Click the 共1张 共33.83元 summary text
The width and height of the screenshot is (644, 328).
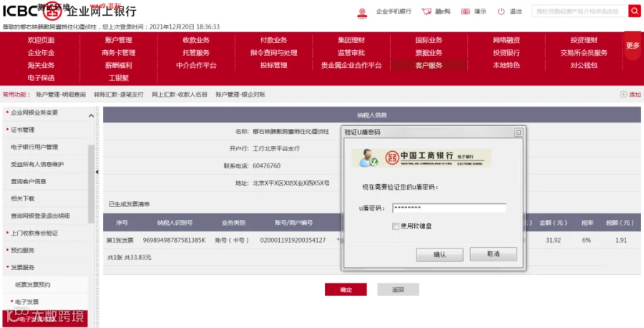tap(130, 257)
